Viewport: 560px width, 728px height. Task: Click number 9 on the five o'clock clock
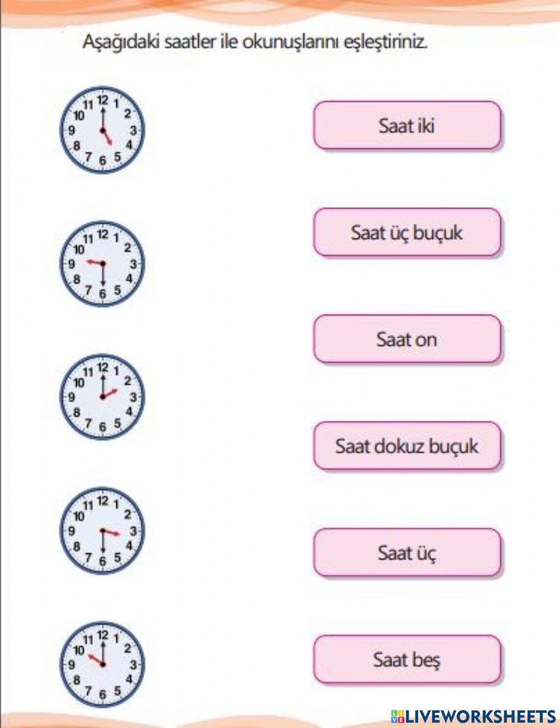72,130
